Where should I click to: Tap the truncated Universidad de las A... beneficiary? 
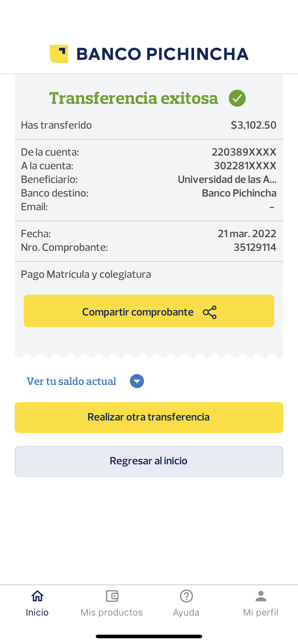coord(227,179)
